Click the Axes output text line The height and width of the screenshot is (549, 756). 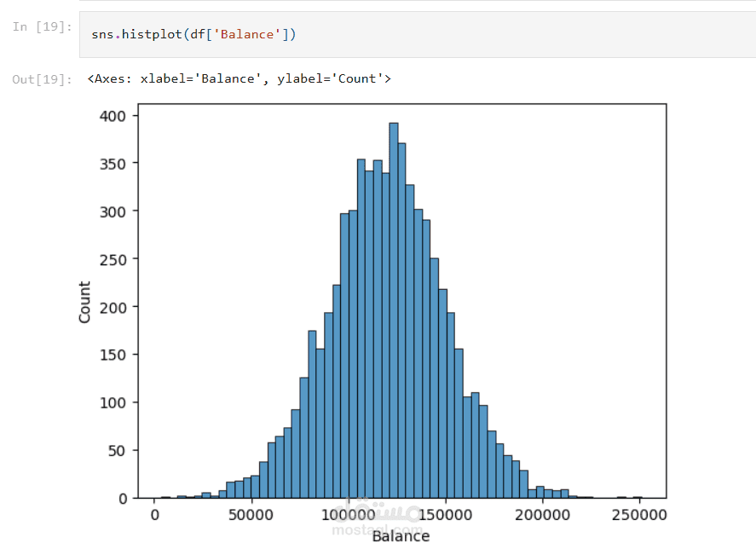click(239, 78)
